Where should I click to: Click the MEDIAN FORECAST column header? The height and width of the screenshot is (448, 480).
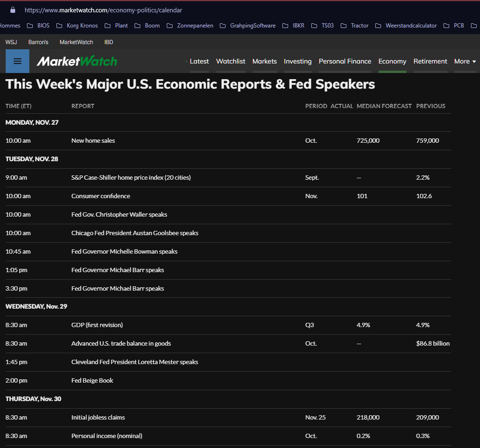(x=384, y=106)
